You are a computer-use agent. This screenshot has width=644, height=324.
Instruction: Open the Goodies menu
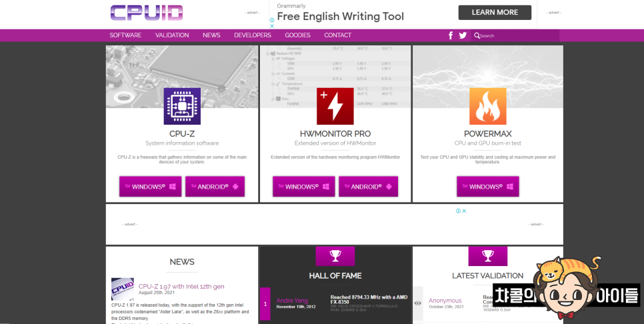point(298,35)
